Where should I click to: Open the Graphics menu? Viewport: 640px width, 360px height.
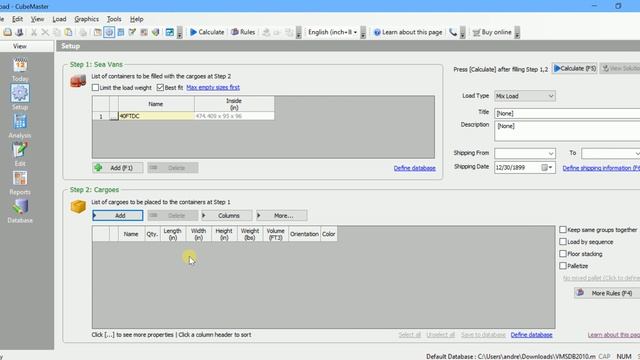point(87,19)
